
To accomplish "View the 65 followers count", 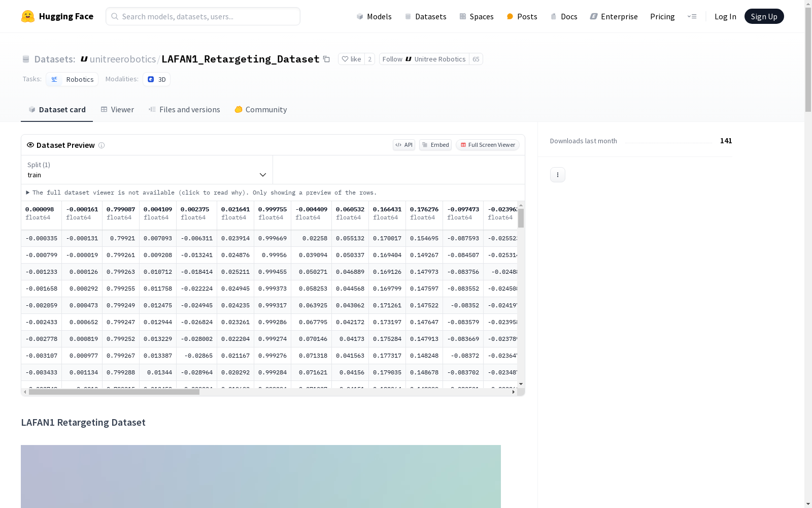I will pos(476,59).
